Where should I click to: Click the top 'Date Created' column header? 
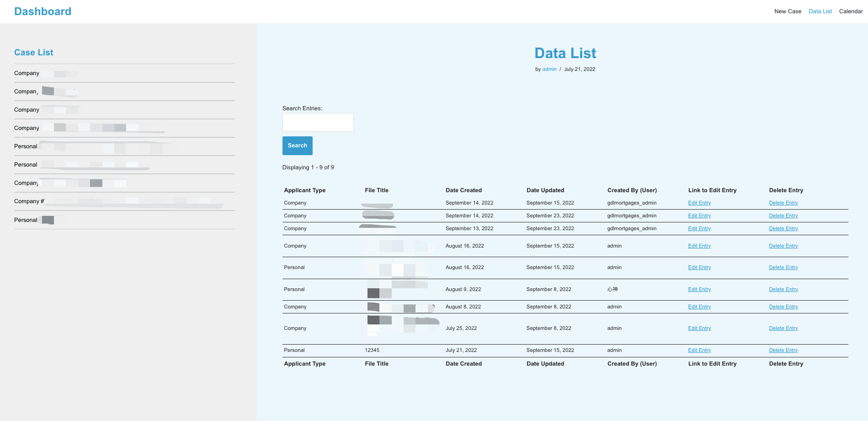pos(463,190)
